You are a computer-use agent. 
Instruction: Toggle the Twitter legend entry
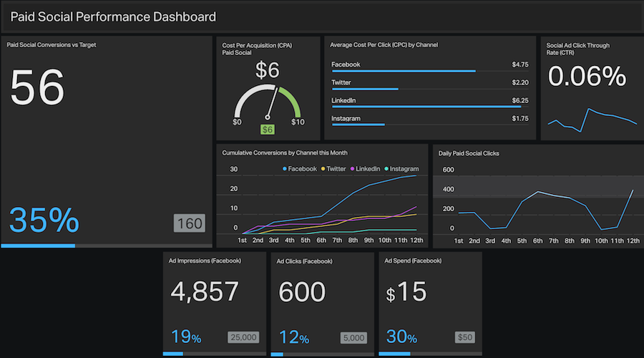click(333, 169)
